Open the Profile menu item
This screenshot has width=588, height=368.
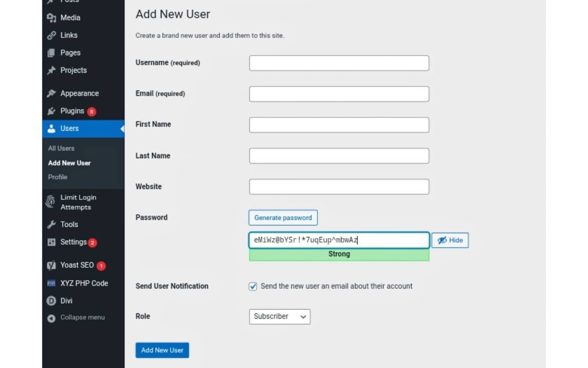[x=57, y=177]
